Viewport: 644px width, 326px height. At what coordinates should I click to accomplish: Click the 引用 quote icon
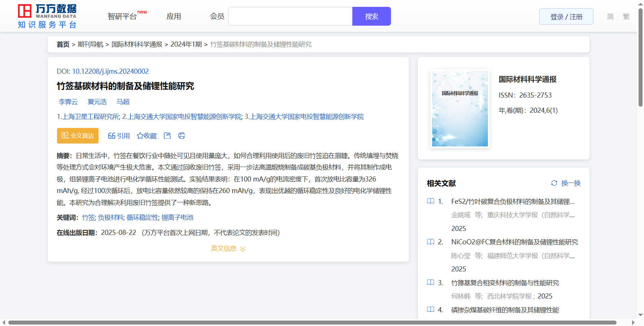pos(112,136)
